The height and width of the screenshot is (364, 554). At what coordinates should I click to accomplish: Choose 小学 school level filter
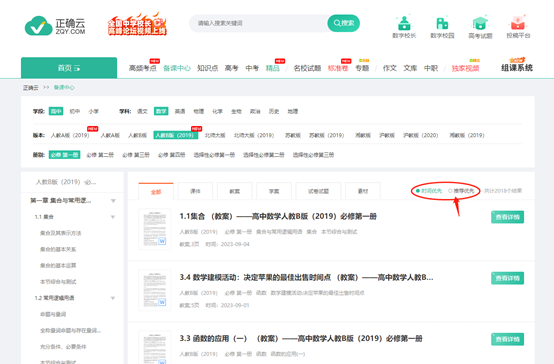93,111
